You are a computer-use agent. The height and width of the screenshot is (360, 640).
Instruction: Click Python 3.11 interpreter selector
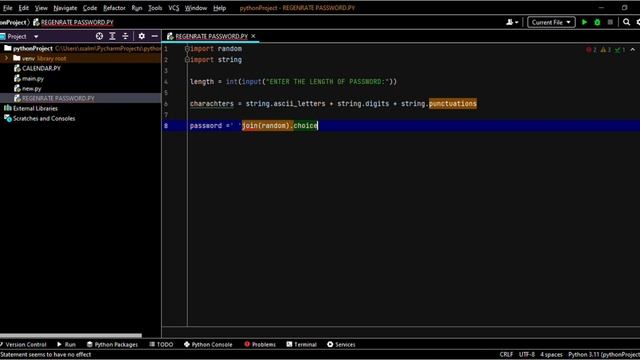tap(604, 355)
